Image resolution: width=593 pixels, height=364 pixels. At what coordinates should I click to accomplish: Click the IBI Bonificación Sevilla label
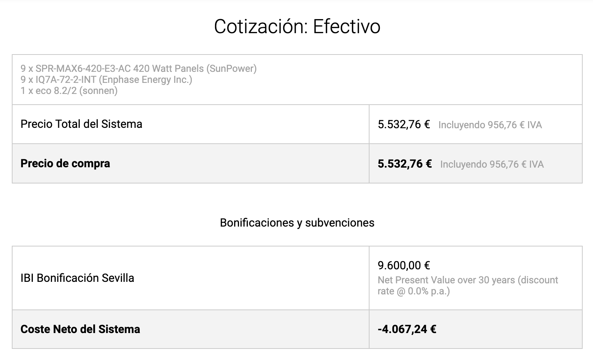pos(77,278)
